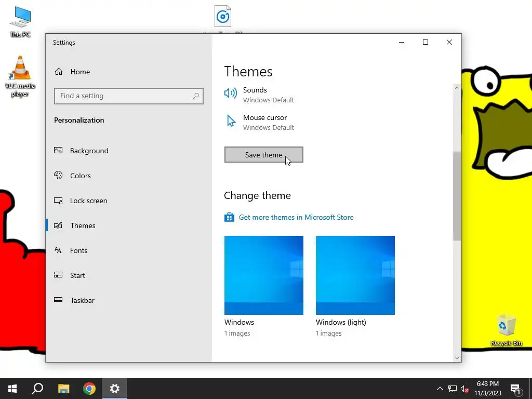This screenshot has height=399, width=532.
Task: Open the Windows Start menu
Action: coord(12,389)
